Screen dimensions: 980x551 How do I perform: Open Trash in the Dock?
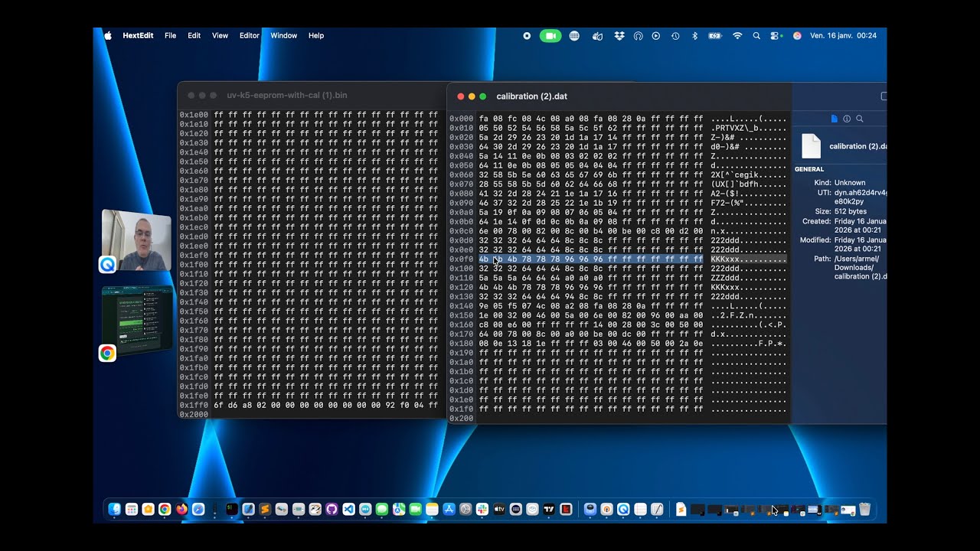pos(864,509)
